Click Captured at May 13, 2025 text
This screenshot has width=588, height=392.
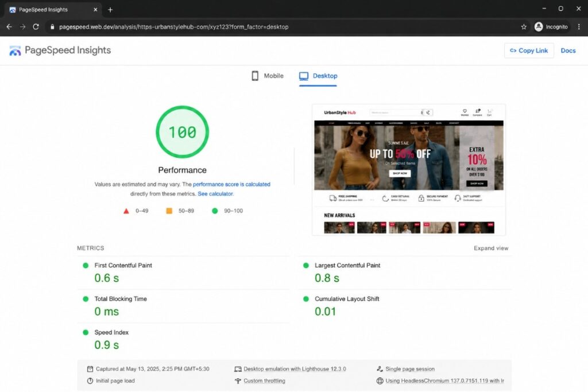tap(153, 369)
